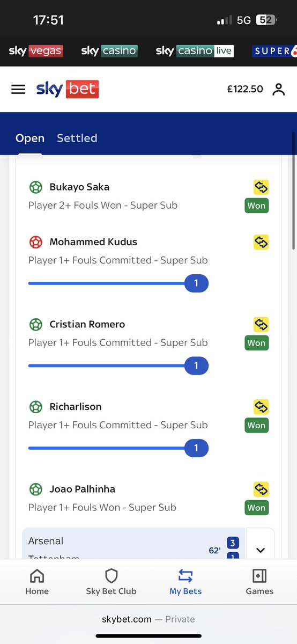This screenshot has width=297, height=644.
Task: Tap the Super Sub icon beside Cristian Romero
Action: pos(261,324)
